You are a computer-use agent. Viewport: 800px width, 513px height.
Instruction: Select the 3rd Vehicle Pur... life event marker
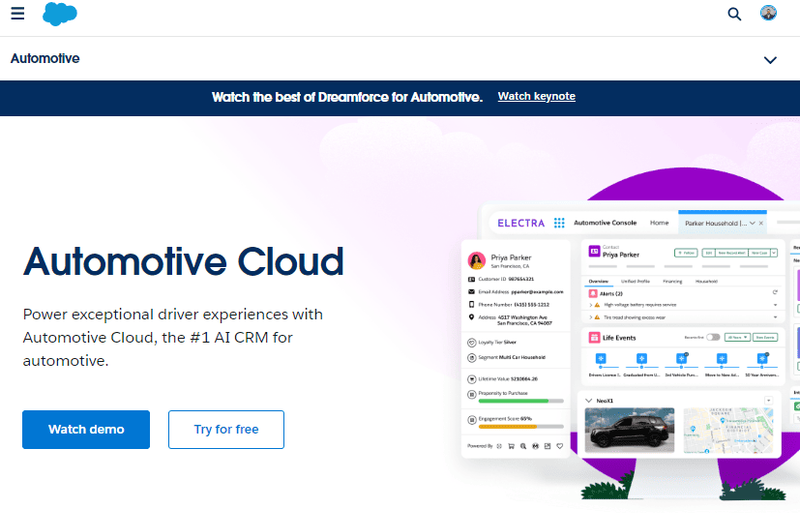682,359
